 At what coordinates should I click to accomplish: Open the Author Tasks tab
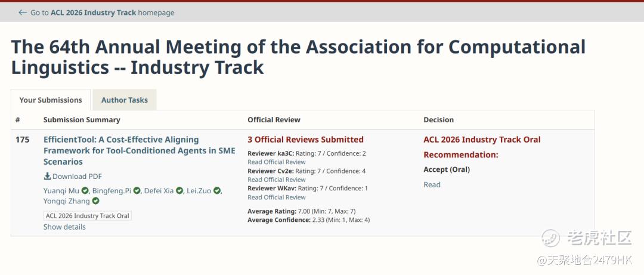point(125,100)
